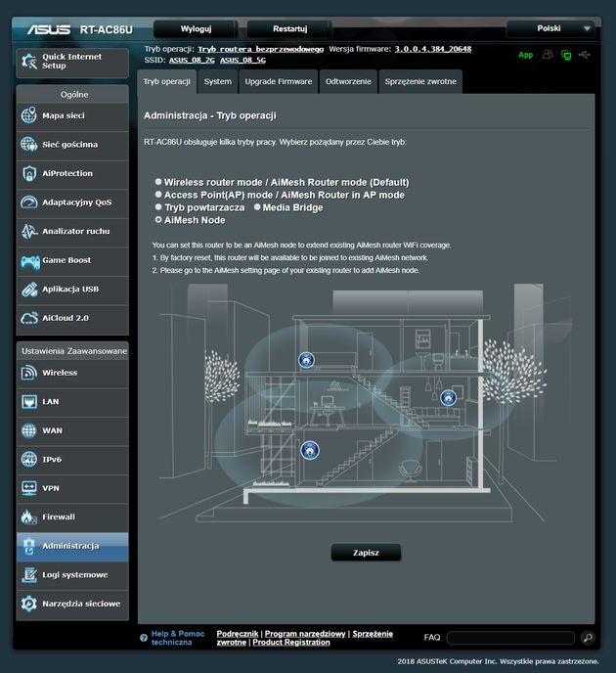
Task: Open the Sprzężenie zwrotne tab
Action: (420, 81)
